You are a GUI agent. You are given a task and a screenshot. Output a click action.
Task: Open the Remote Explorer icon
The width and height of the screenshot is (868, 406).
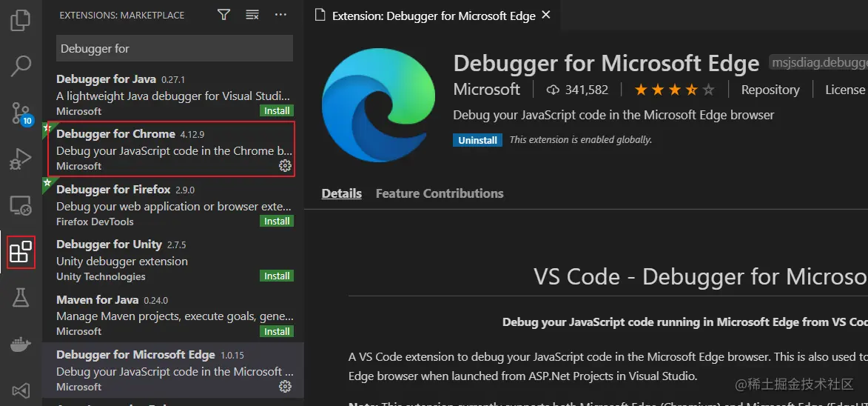tap(21, 206)
